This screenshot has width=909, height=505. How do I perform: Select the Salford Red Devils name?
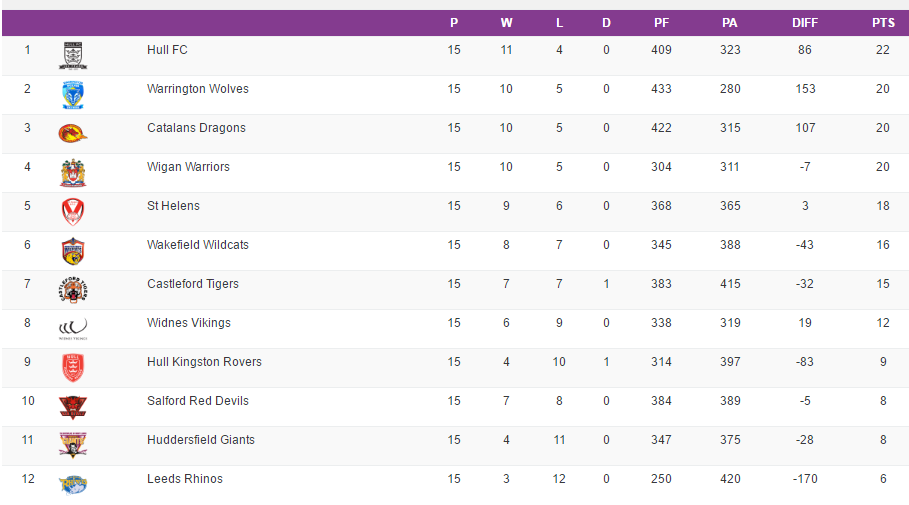click(x=197, y=401)
